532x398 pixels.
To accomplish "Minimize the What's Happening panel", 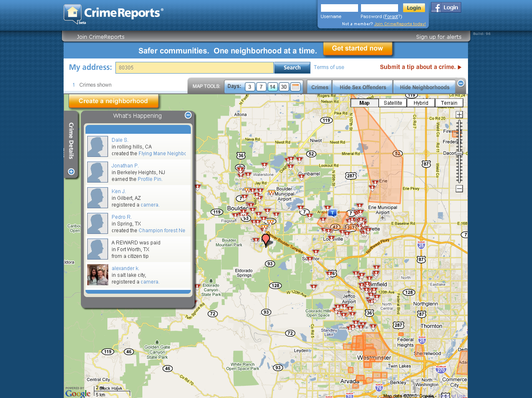I will 188,115.
